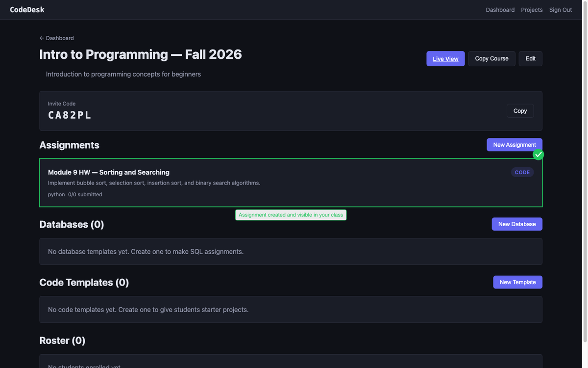
Task: Open the Live View for this course
Action: (x=445, y=59)
